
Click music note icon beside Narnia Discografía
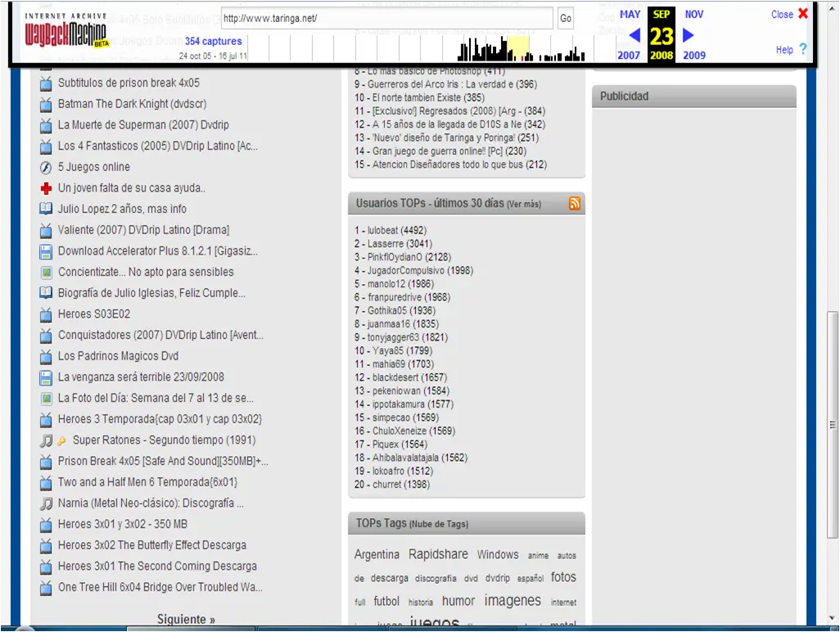[47, 503]
